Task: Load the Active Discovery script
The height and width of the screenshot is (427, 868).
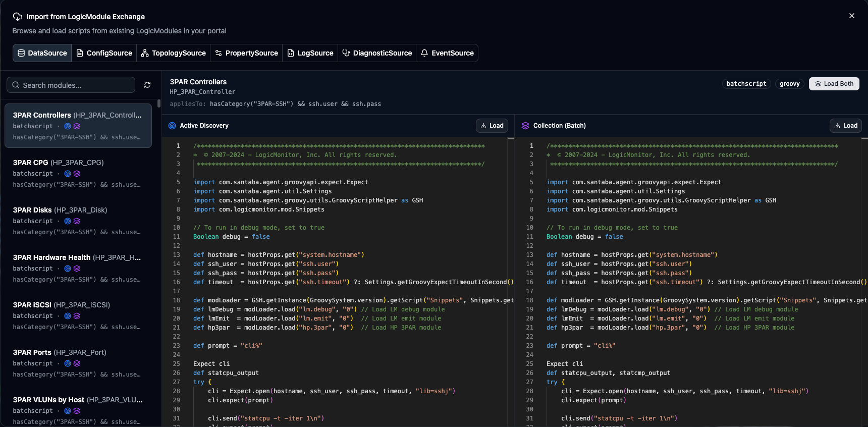Action: coord(492,126)
